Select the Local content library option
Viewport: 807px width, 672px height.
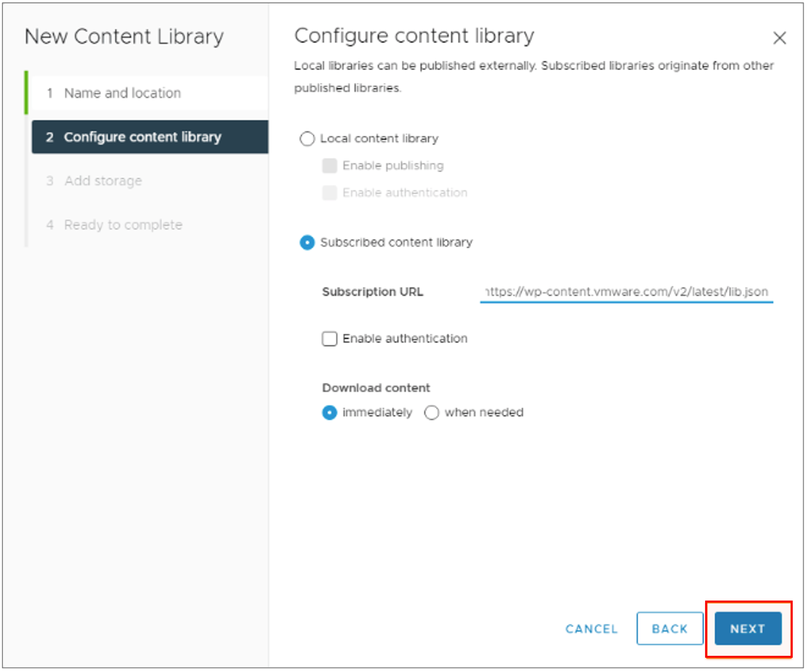(x=307, y=139)
